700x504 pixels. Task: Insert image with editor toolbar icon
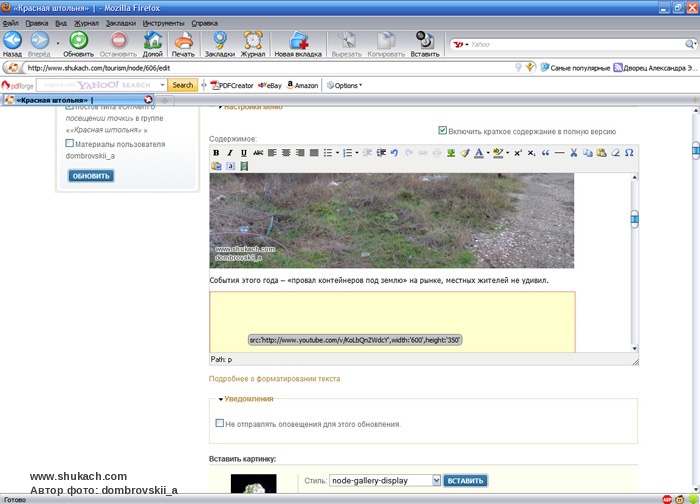pyautogui.click(x=451, y=153)
